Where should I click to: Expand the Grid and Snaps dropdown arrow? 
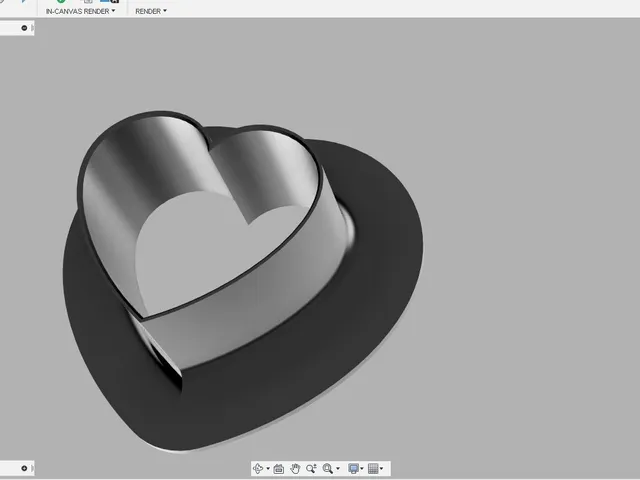coord(381,469)
